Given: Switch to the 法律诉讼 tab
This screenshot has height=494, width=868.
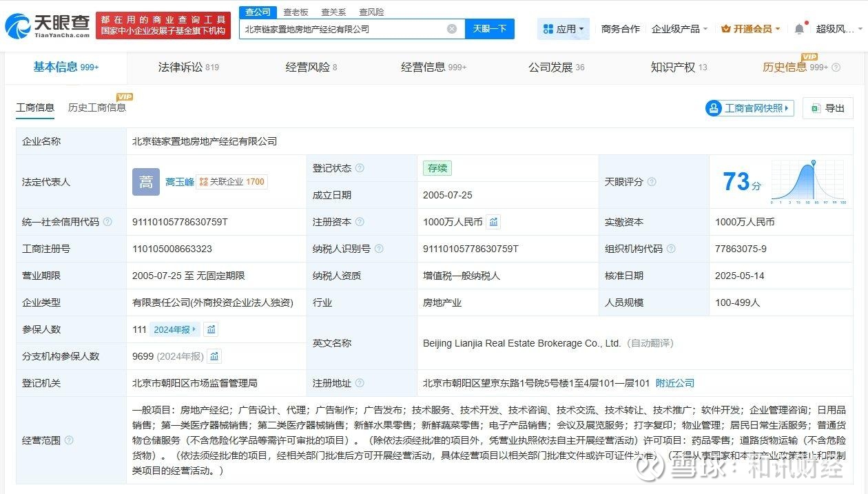Looking at the screenshot, I should tap(189, 67).
